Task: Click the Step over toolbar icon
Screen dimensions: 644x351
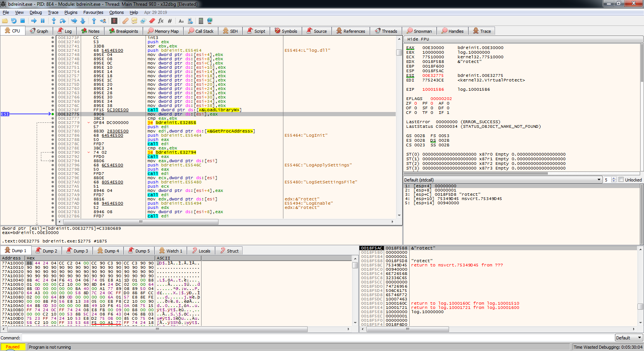Action: coord(63,21)
